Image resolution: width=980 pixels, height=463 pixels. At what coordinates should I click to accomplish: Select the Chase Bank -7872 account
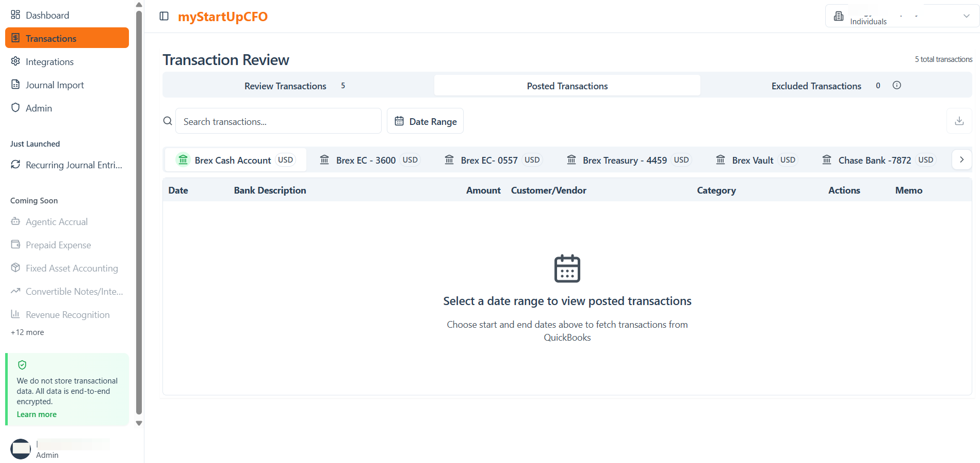pos(878,160)
